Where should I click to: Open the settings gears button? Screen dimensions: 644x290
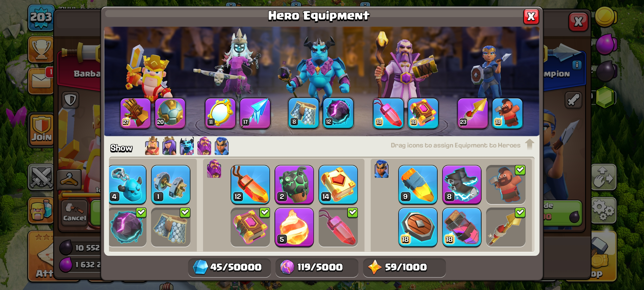pyautogui.click(x=603, y=210)
